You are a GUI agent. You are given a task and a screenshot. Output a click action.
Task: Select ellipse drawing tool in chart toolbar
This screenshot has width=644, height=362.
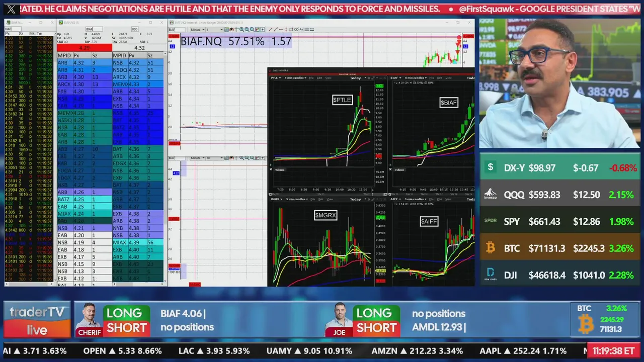pyautogui.click(x=296, y=29)
